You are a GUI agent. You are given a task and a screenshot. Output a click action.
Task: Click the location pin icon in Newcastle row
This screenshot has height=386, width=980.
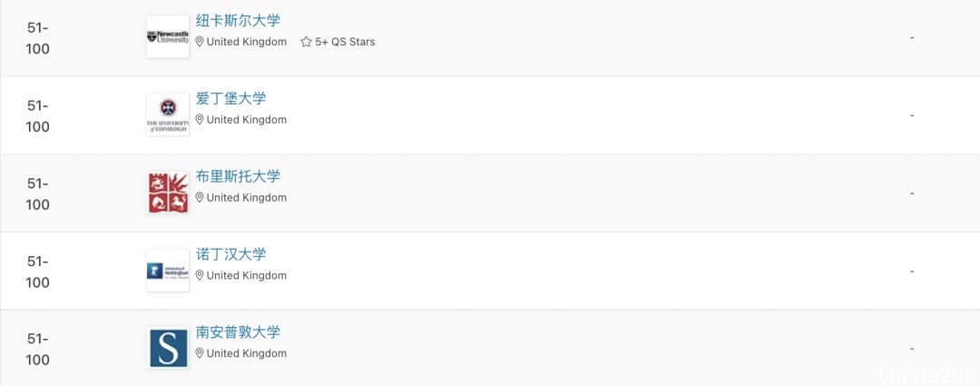[200, 42]
